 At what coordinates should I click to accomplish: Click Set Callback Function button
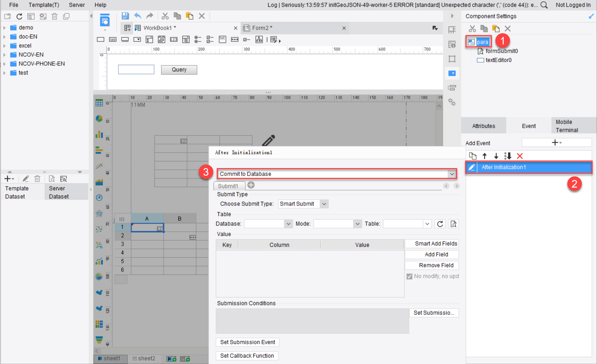247,356
